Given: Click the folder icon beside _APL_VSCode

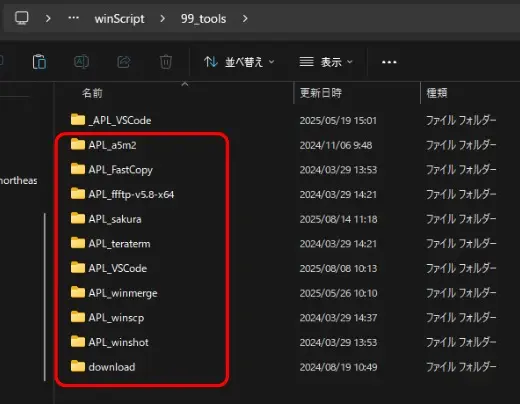Looking at the screenshot, I should [x=78, y=119].
